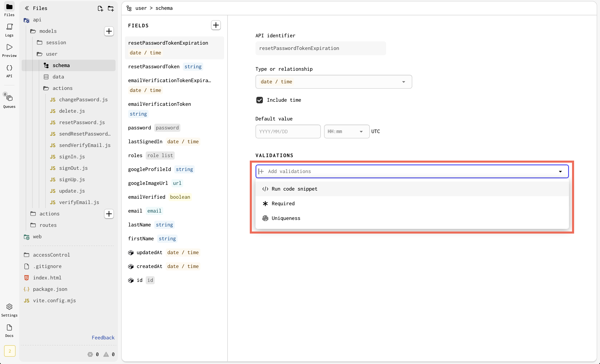This screenshot has height=364, width=600.
Task: Collapse the Add validations dropdown
Action: point(560,171)
